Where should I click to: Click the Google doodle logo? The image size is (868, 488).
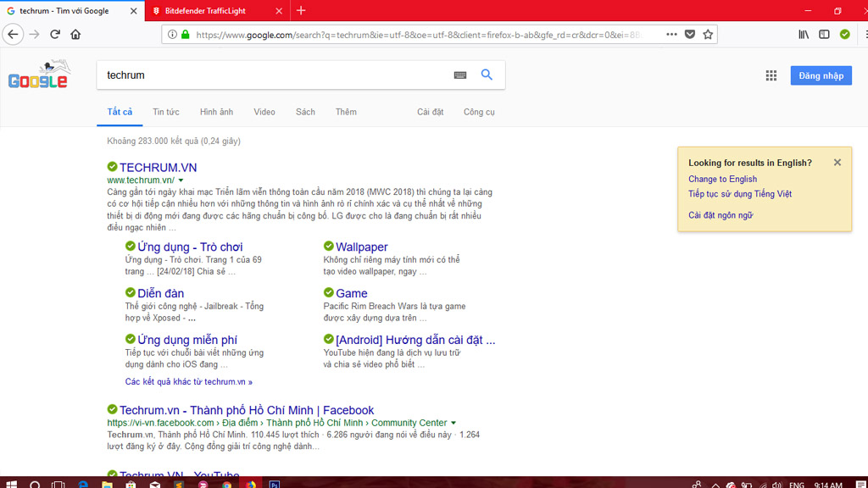(x=39, y=75)
